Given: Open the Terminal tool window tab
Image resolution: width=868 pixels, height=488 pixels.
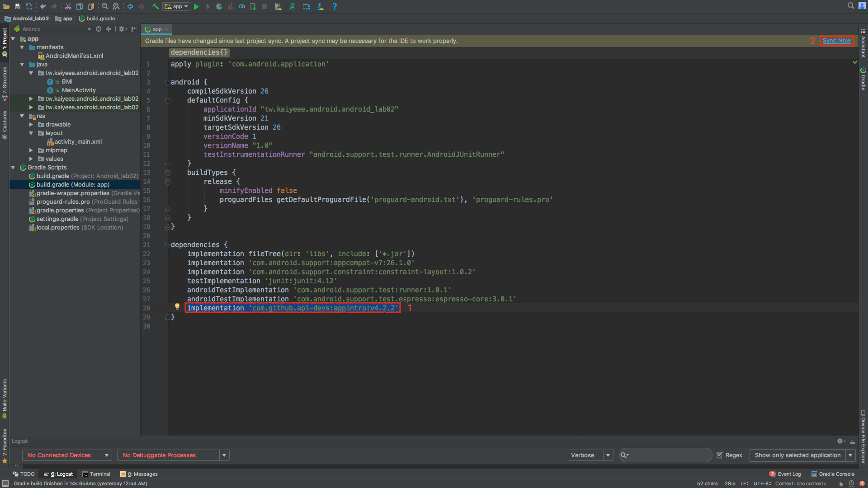Looking at the screenshot, I should pyautogui.click(x=96, y=474).
